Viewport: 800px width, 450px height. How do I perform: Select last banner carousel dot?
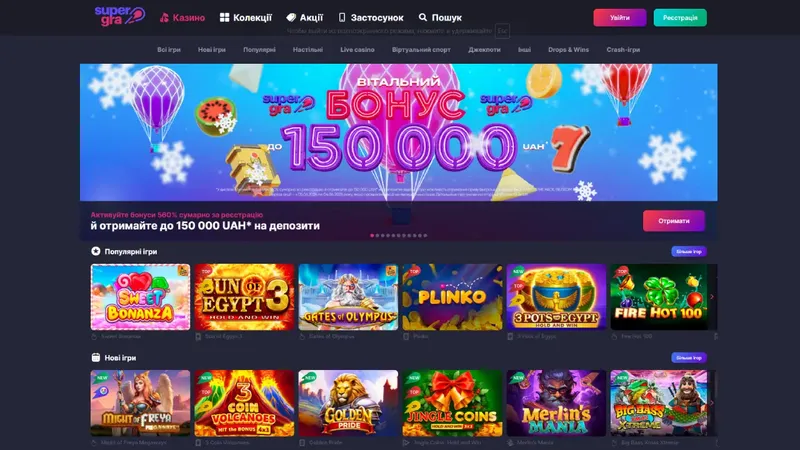pyautogui.click(x=425, y=236)
